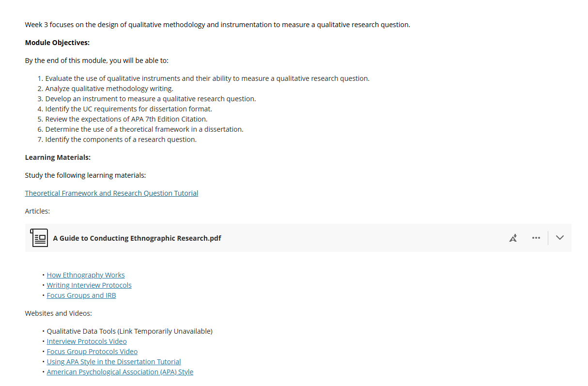Open the three-dot more options menu

click(x=536, y=238)
